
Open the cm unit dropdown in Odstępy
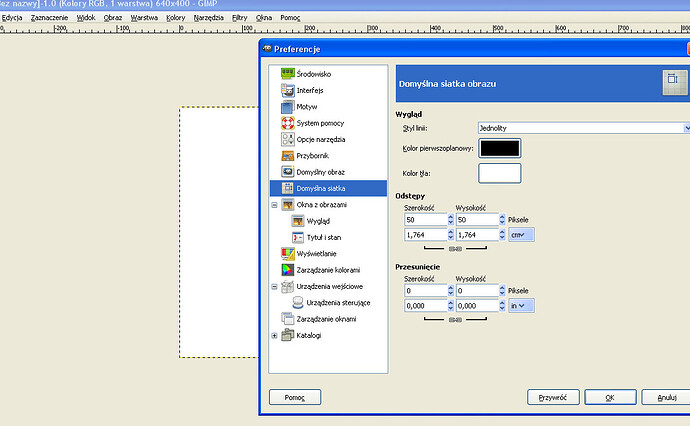pyautogui.click(x=521, y=235)
